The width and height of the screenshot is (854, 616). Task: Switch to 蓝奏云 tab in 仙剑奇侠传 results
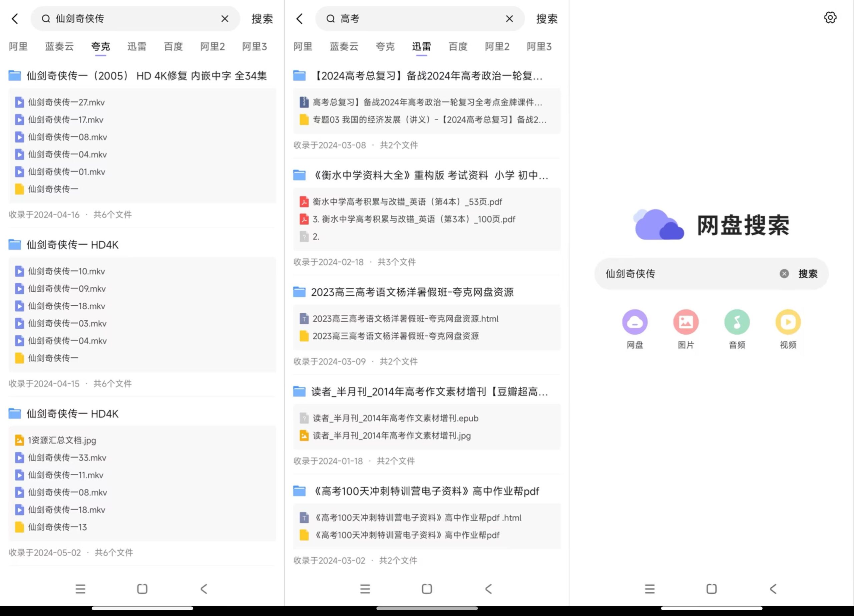tap(59, 47)
